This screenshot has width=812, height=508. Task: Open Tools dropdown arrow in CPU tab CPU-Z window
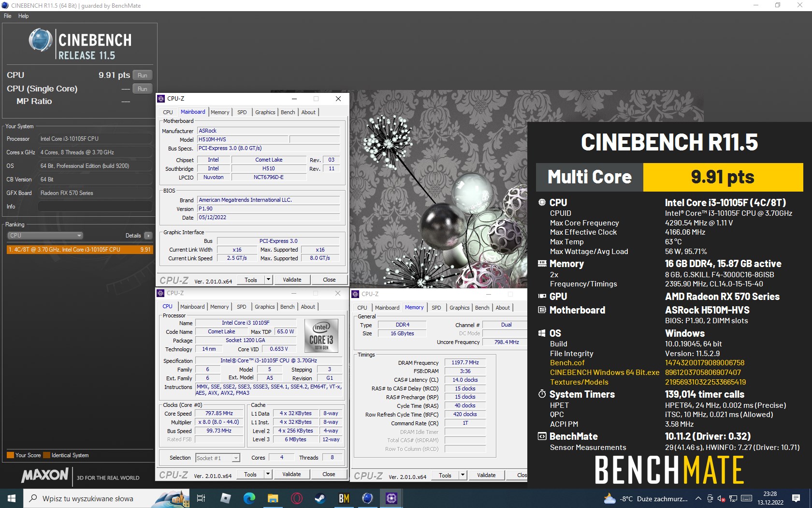[x=268, y=474]
